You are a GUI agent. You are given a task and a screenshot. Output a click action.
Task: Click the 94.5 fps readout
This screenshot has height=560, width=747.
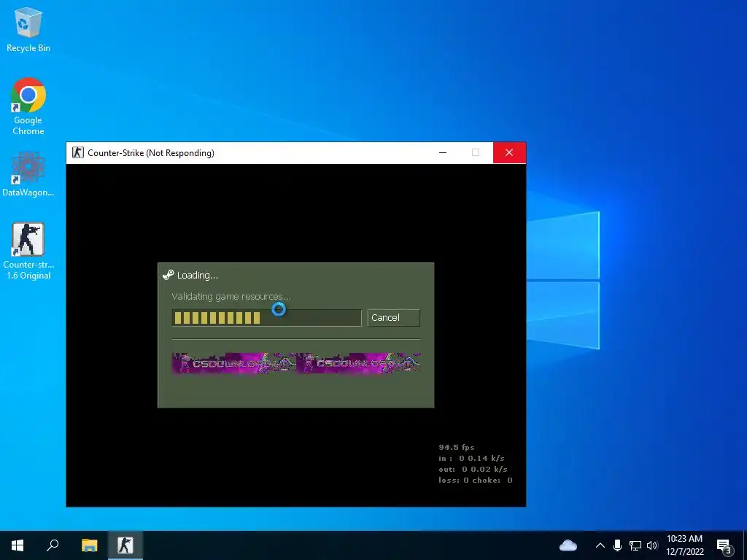[x=457, y=447]
